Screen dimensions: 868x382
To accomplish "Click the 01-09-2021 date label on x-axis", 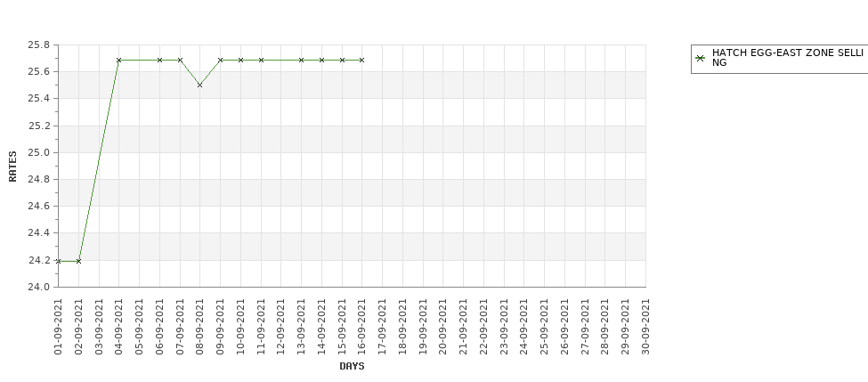I will [59, 327].
